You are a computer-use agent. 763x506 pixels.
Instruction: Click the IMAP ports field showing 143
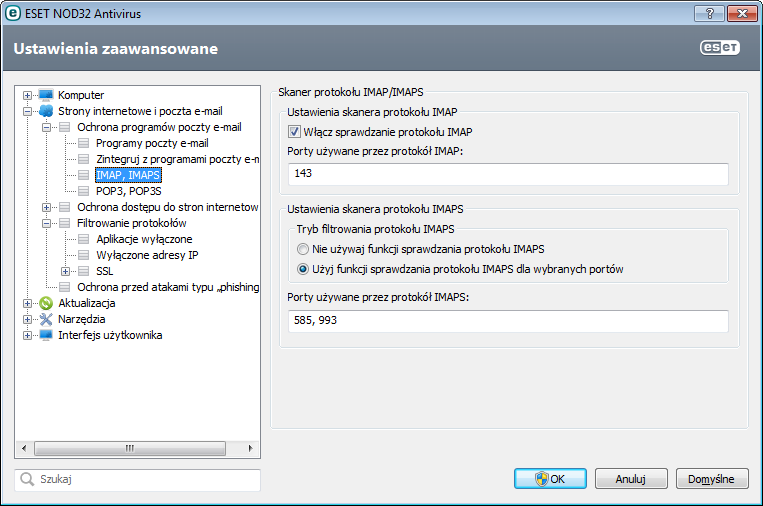point(508,174)
